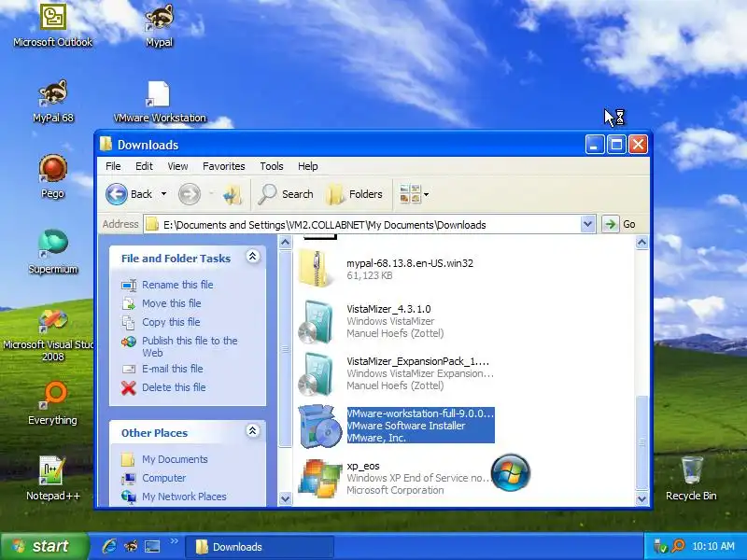Open the Help menu

coord(308,166)
